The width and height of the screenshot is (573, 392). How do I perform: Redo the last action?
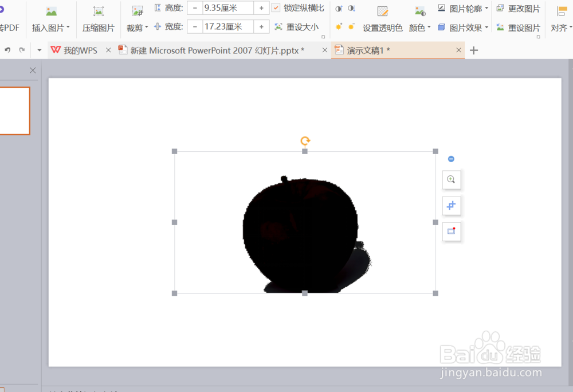click(x=22, y=50)
